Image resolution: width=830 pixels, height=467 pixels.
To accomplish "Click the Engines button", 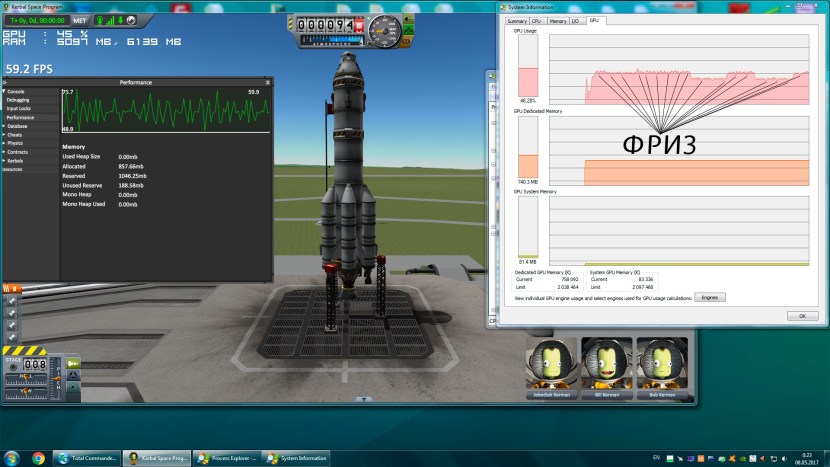I will [x=709, y=297].
